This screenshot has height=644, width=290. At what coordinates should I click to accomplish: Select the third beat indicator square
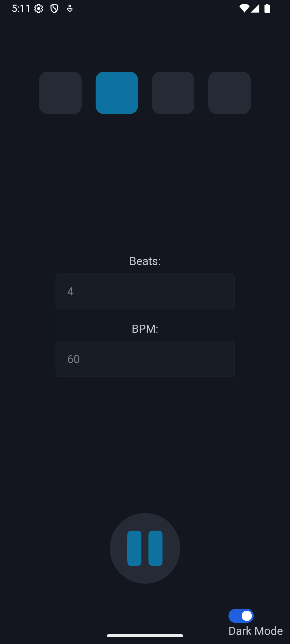pyautogui.click(x=173, y=93)
